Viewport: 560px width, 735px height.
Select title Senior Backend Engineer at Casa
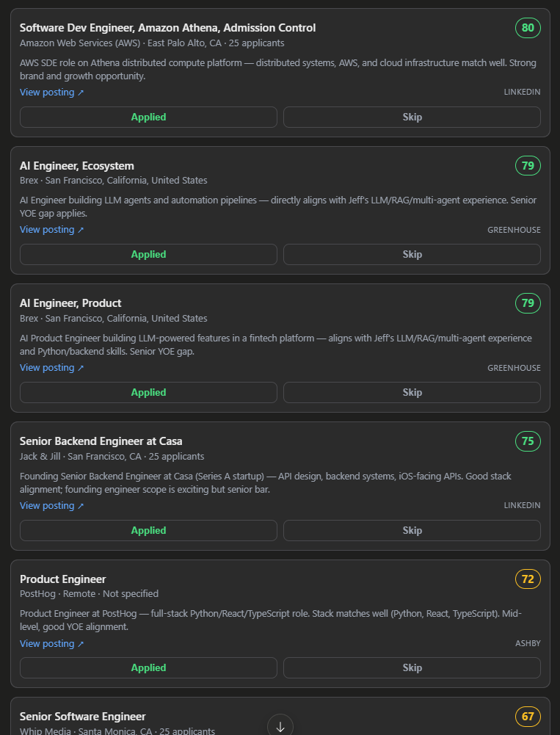pos(101,441)
